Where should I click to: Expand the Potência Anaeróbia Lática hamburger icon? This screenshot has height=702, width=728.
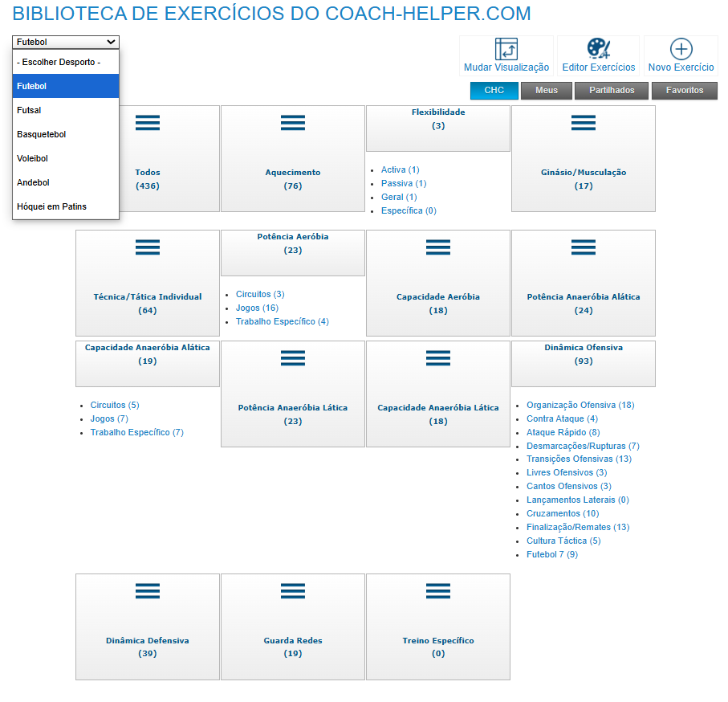point(293,358)
